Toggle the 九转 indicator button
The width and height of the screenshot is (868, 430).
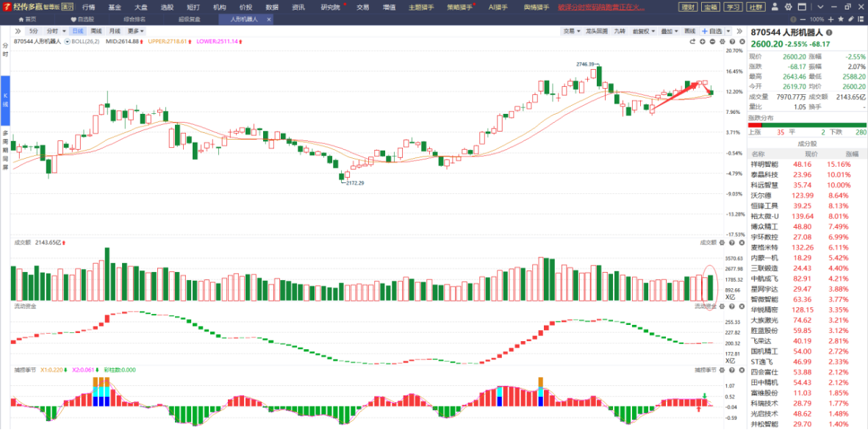[620, 32]
